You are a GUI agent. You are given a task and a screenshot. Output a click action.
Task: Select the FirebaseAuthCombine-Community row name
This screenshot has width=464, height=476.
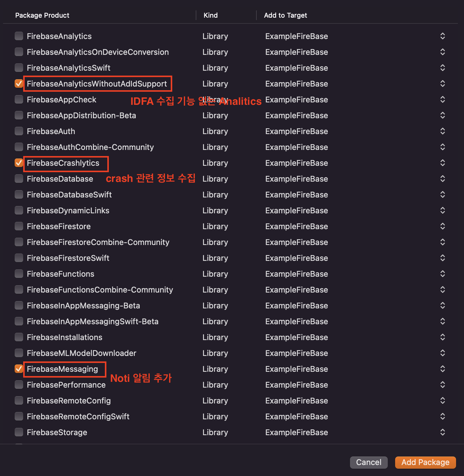90,147
